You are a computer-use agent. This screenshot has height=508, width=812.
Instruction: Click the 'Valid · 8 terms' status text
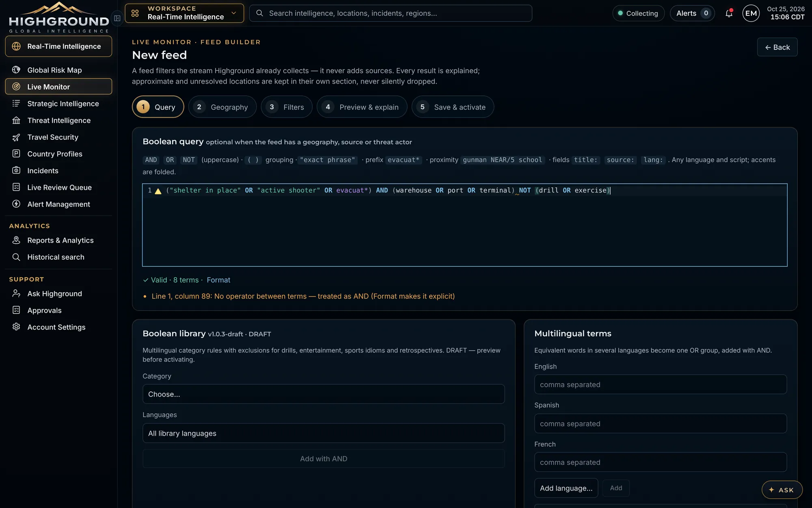(x=175, y=280)
